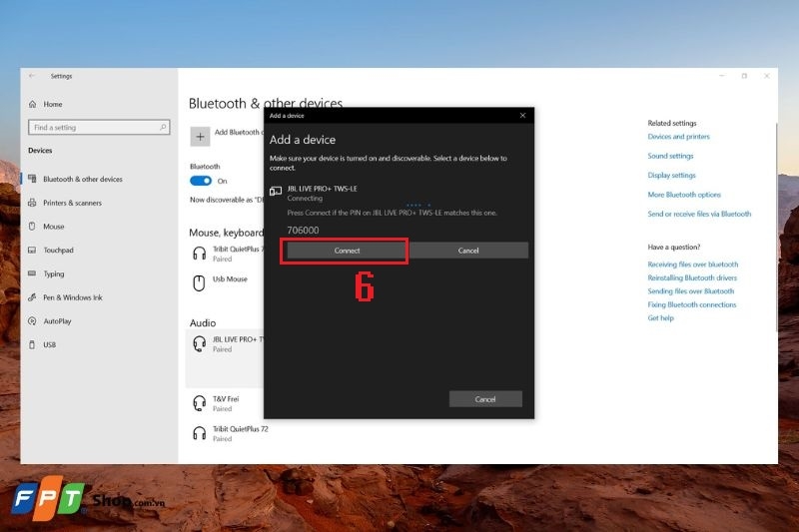
Task: Open Fixing Bluetooth connections help link
Action: [691, 304]
